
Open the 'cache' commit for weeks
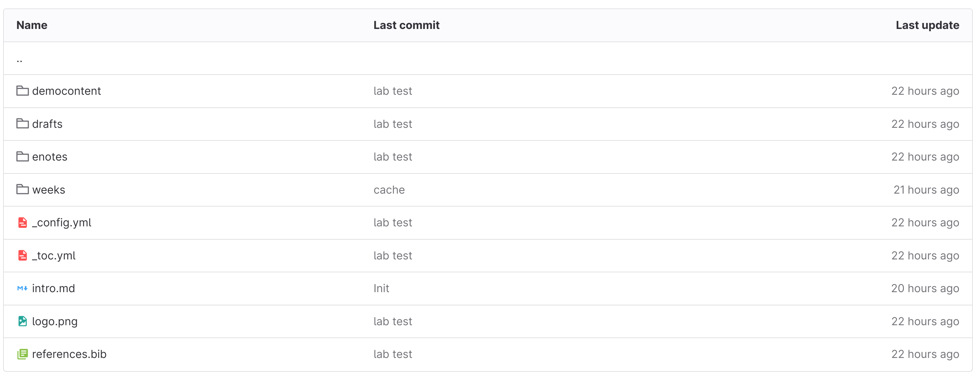click(x=389, y=190)
